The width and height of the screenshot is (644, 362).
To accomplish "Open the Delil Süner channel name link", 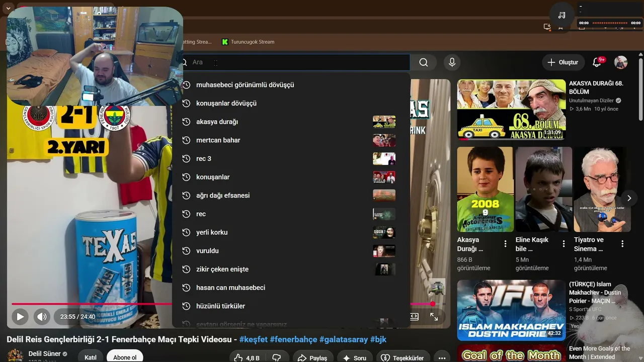I will (45, 354).
